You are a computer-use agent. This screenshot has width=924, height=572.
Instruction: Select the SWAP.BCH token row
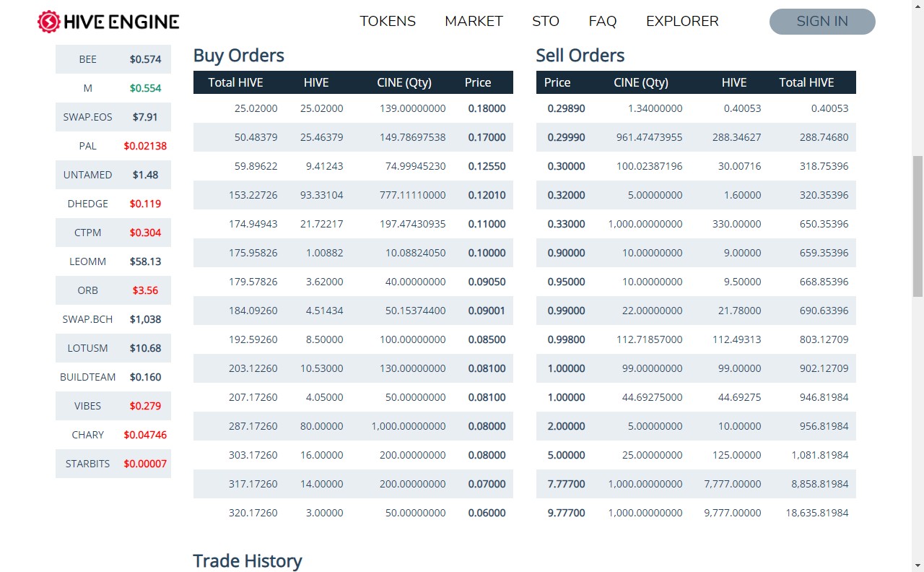click(x=113, y=319)
